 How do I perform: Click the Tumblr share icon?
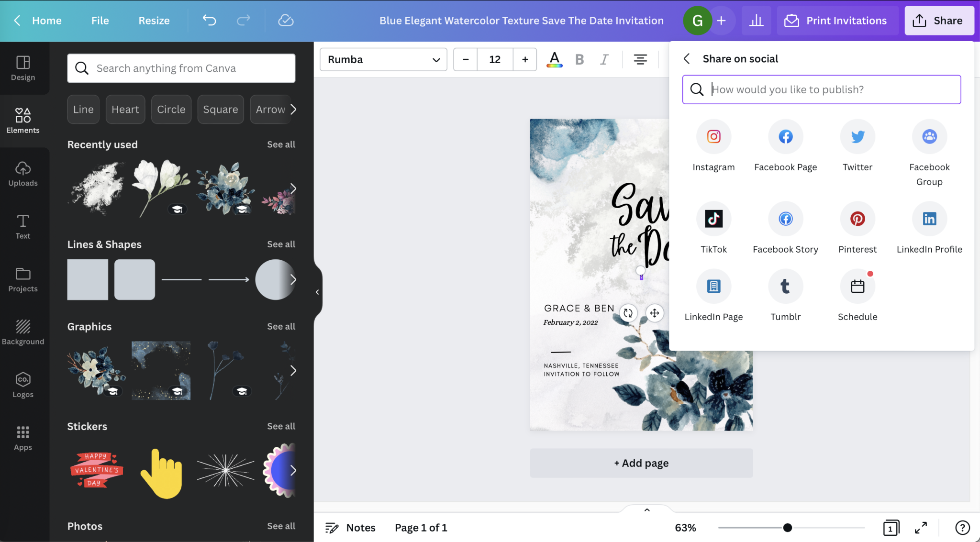pyautogui.click(x=785, y=287)
